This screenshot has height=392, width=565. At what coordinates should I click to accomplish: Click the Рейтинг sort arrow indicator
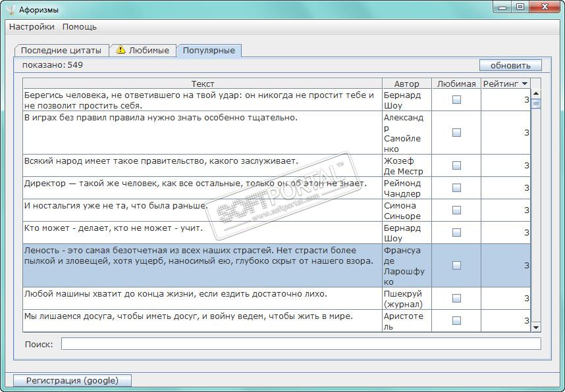tap(524, 84)
